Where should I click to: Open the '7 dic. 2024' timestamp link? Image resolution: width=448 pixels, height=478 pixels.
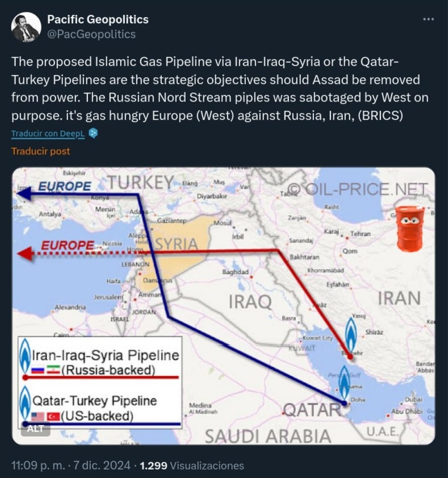tap(102, 466)
